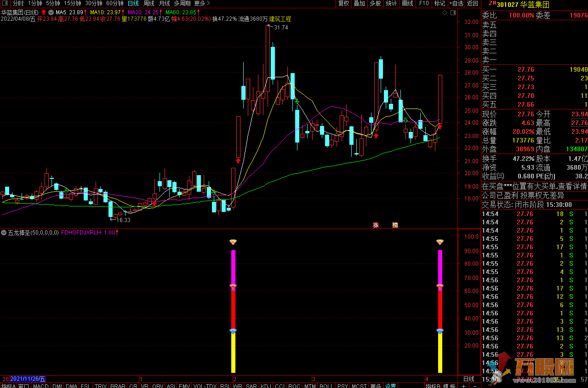588x388 pixels.
Task: Click timeline marker 2 on the date axis
Action: (234, 379)
